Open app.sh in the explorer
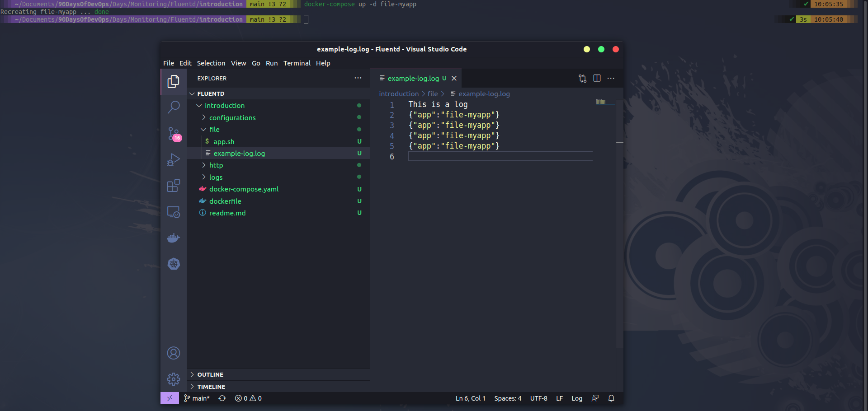Viewport: 868px width, 411px height. (x=278, y=141)
